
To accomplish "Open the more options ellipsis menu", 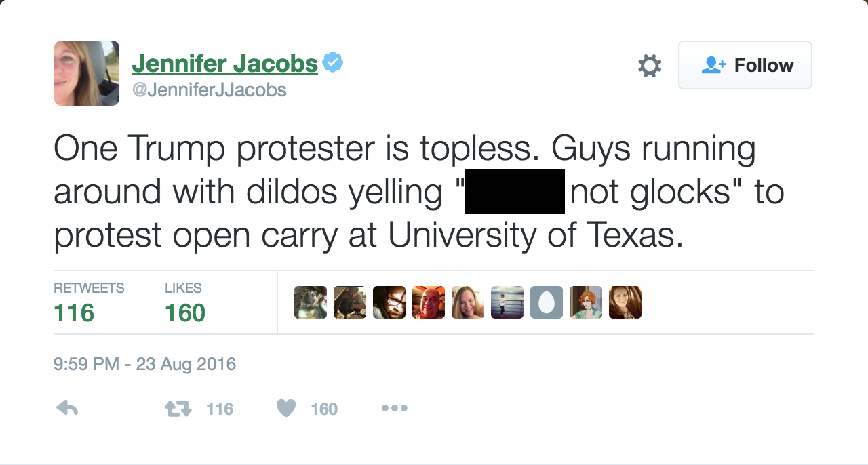I will [x=394, y=408].
